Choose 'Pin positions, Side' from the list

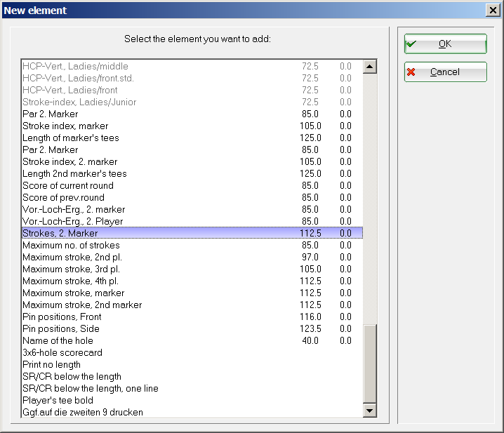click(61, 328)
